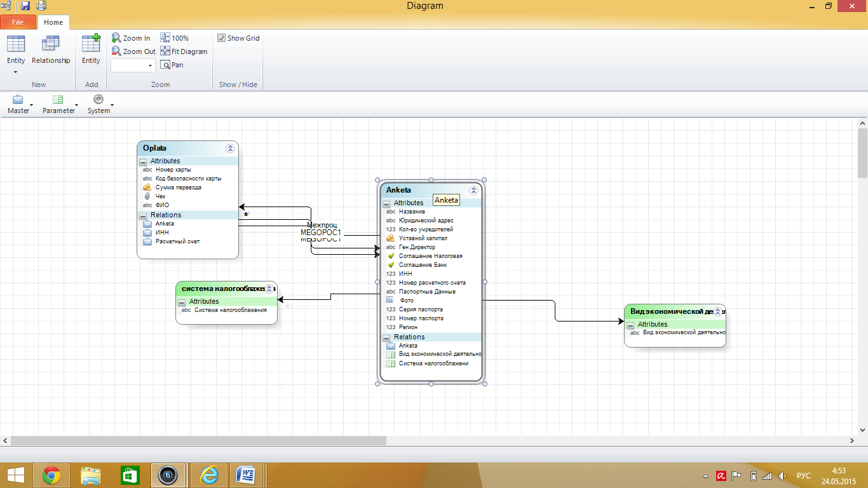Click the ИНН relation icon in Oplata
This screenshot has height=488, width=868.
(147, 233)
